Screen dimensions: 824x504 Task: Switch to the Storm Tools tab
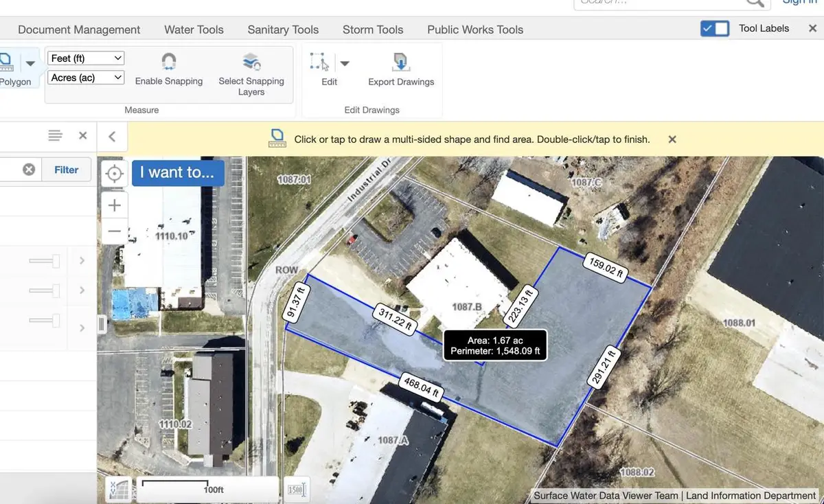[372, 30]
